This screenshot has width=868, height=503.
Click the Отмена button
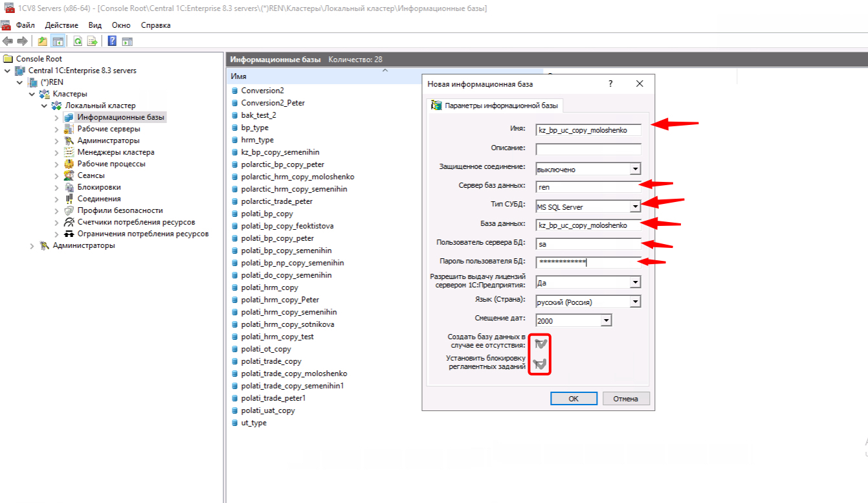tap(626, 399)
